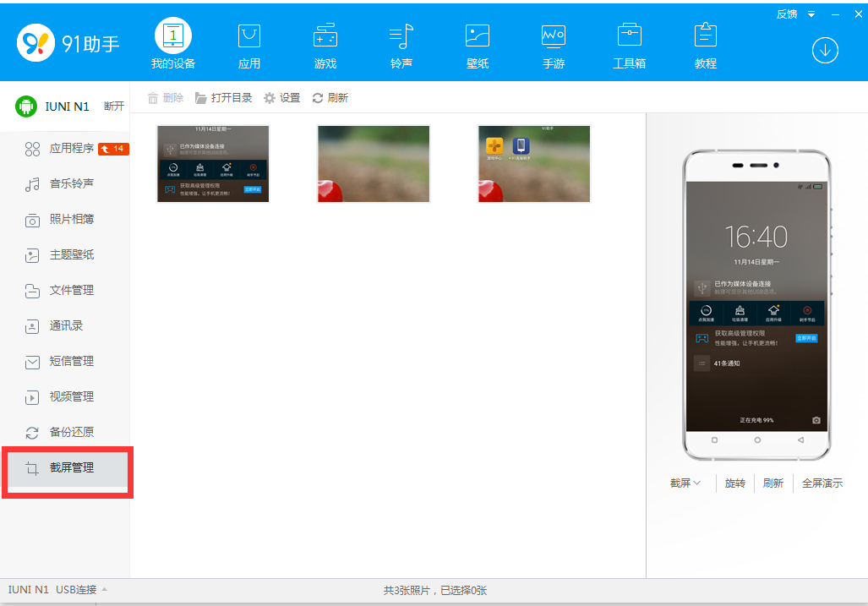
Task: Open 短信管理 SMS management
Action: 65,361
